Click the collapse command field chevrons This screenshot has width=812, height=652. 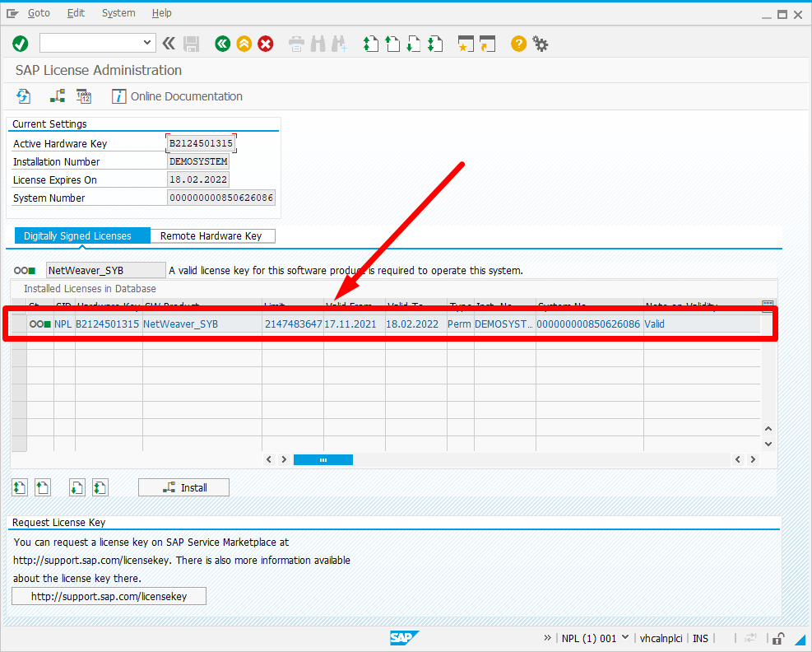click(169, 44)
